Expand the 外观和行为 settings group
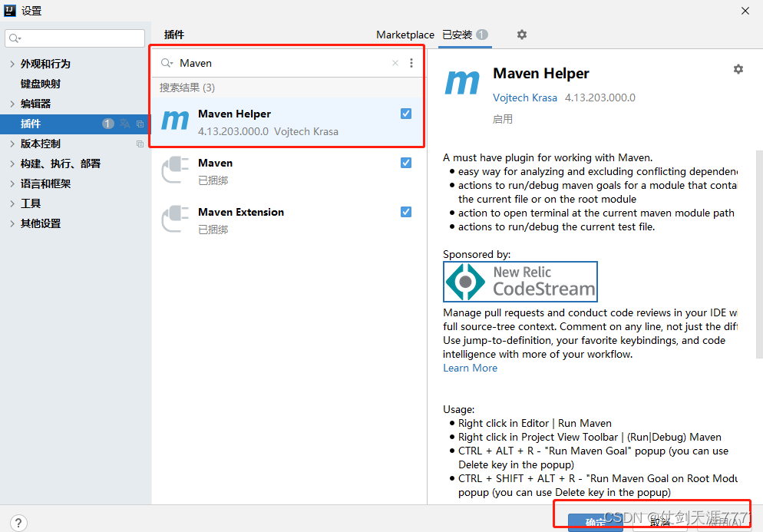 [x=12, y=64]
